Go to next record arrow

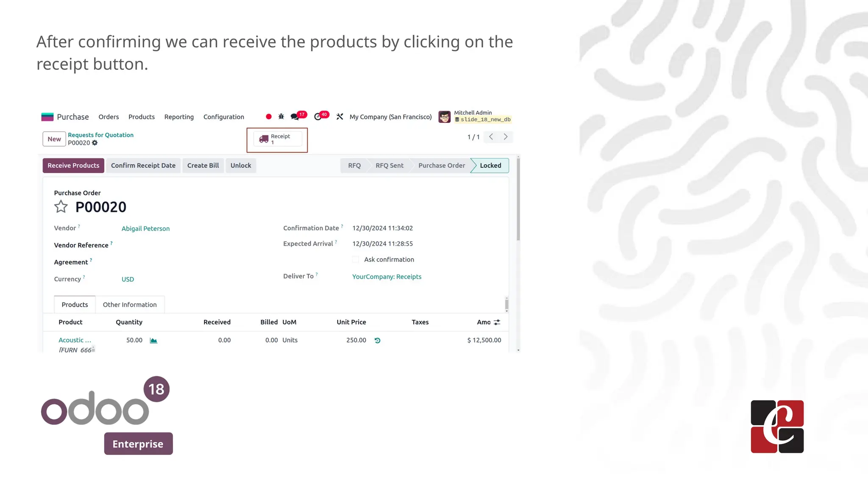(x=506, y=137)
